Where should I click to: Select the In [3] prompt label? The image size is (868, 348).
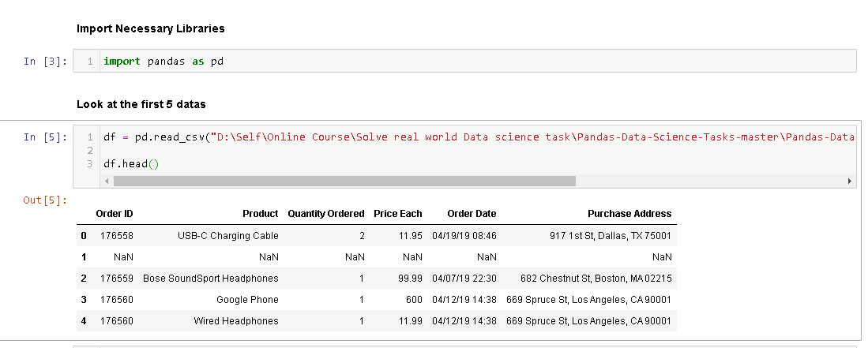(x=45, y=62)
